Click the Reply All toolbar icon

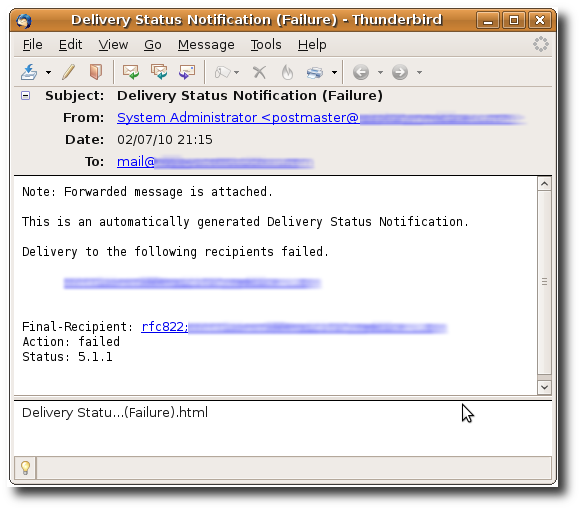(x=159, y=72)
